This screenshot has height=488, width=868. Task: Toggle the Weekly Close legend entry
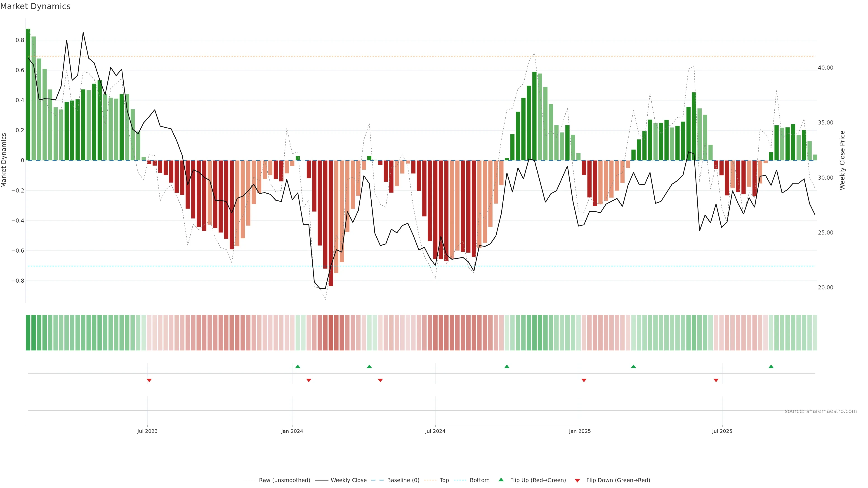pos(348,480)
